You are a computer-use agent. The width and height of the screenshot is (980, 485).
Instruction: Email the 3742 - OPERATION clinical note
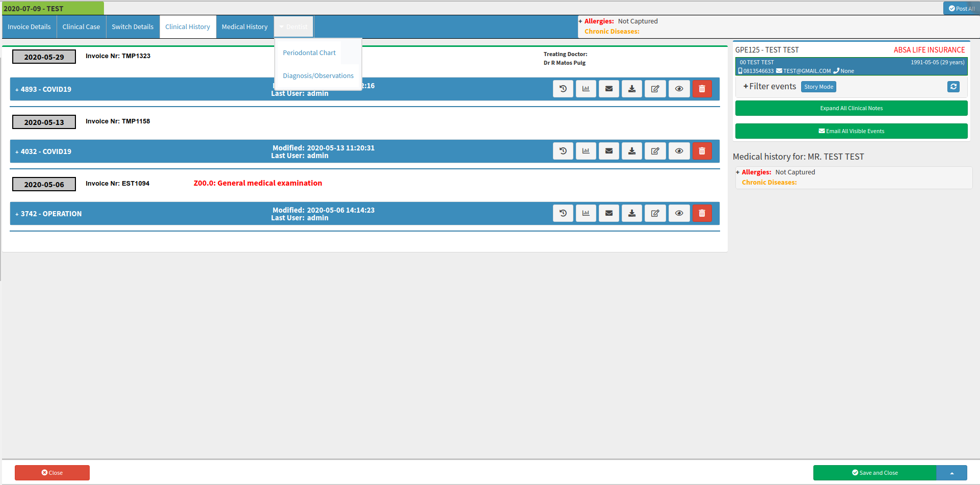tap(609, 213)
